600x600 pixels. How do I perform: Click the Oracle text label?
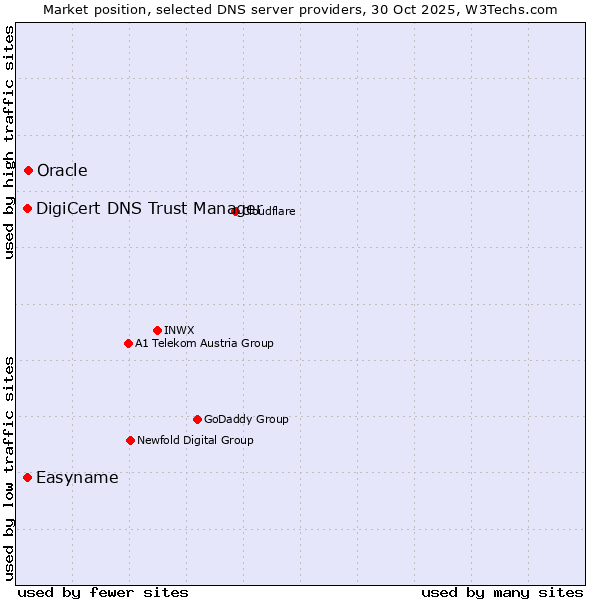(x=62, y=171)
